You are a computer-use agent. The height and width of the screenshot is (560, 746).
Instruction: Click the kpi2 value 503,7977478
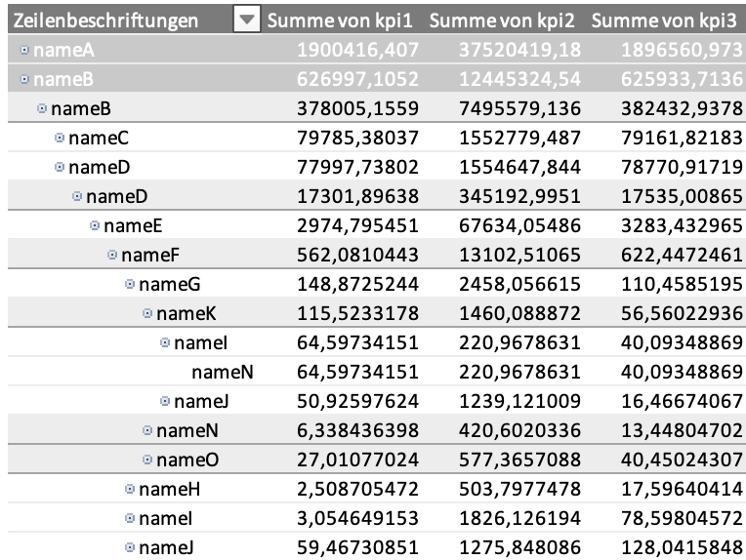coord(520,489)
